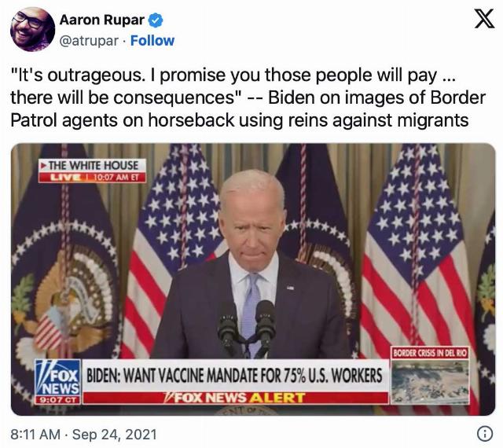The width and height of the screenshot is (503, 448).
Task: Click the Follow link
Action: click(x=152, y=41)
